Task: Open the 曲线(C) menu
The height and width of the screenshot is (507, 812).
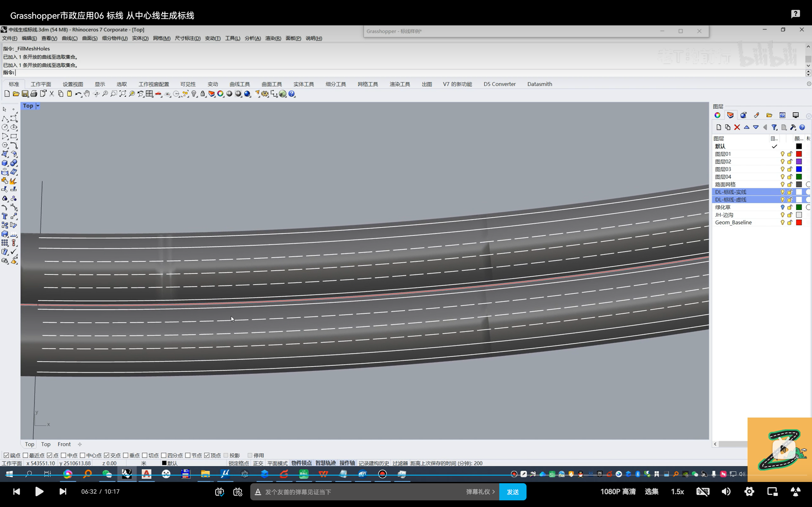Action: click(x=69, y=38)
